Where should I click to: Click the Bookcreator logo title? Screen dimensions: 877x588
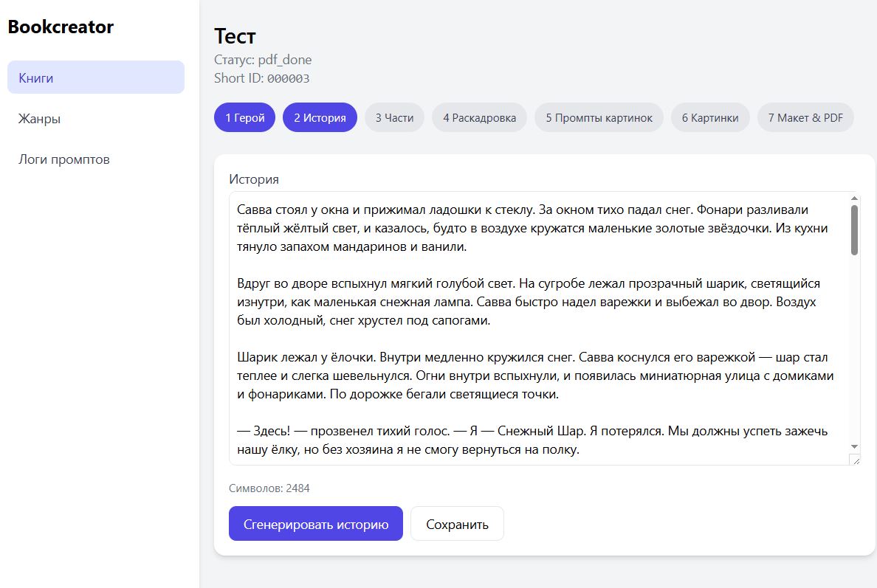(61, 27)
